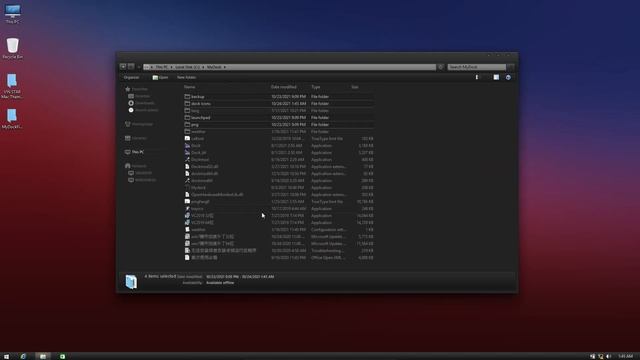This screenshot has height=360, width=640.
Task: Click the Back navigation arrow in Explorer
Action: (123, 67)
